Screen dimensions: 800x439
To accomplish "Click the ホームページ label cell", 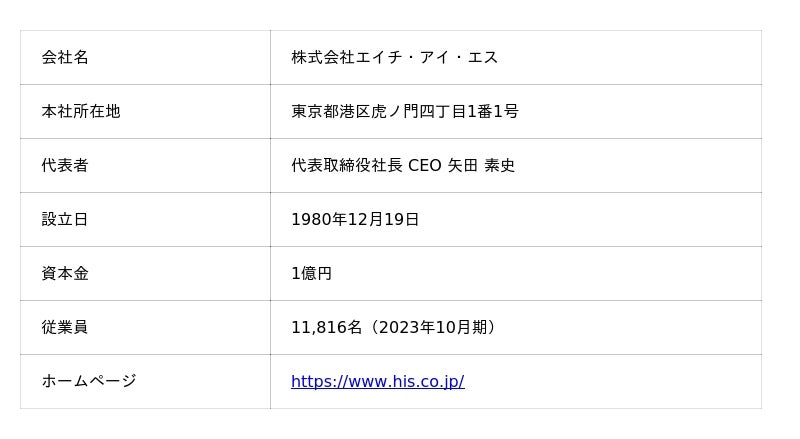I will pos(145,382).
